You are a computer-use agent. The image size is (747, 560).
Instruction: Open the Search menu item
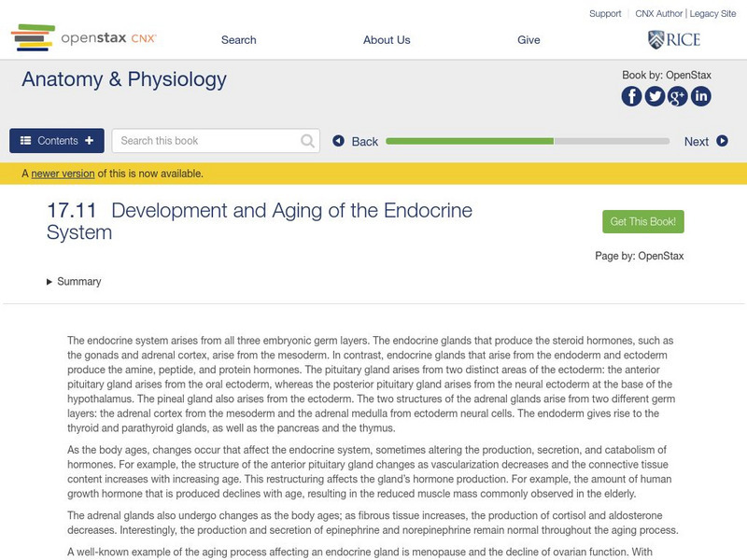click(238, 40)
